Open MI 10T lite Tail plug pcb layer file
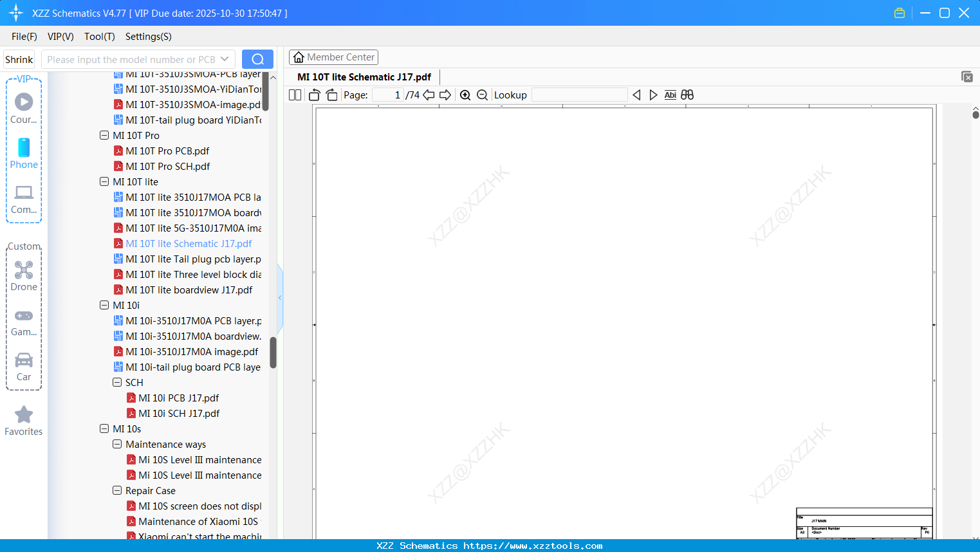The width and height of the screenshot is (980, 552). click(x=187, y=259)
